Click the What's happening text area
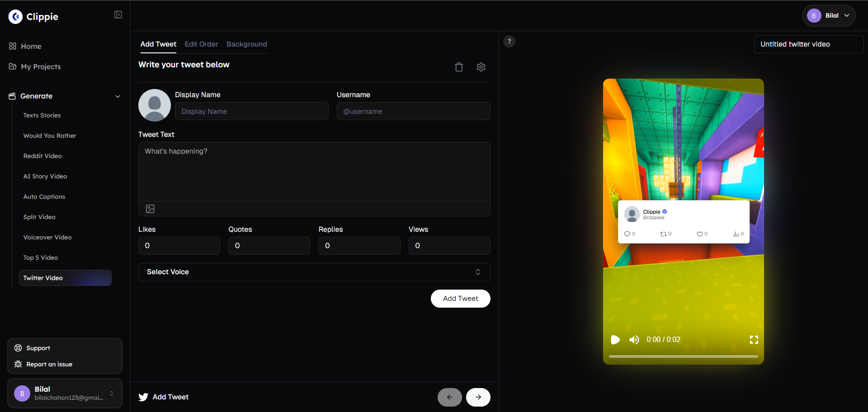The height and width of the screenshot is (412, 868). (314, 172)
